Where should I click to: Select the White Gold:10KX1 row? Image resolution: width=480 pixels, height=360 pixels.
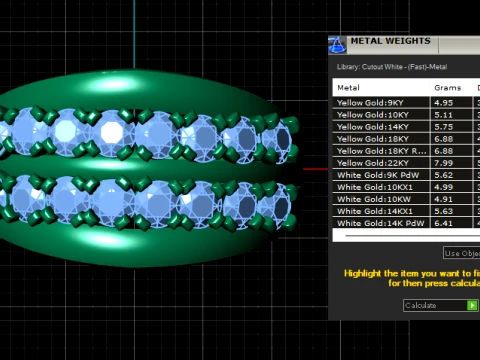[x=406, y=187]
